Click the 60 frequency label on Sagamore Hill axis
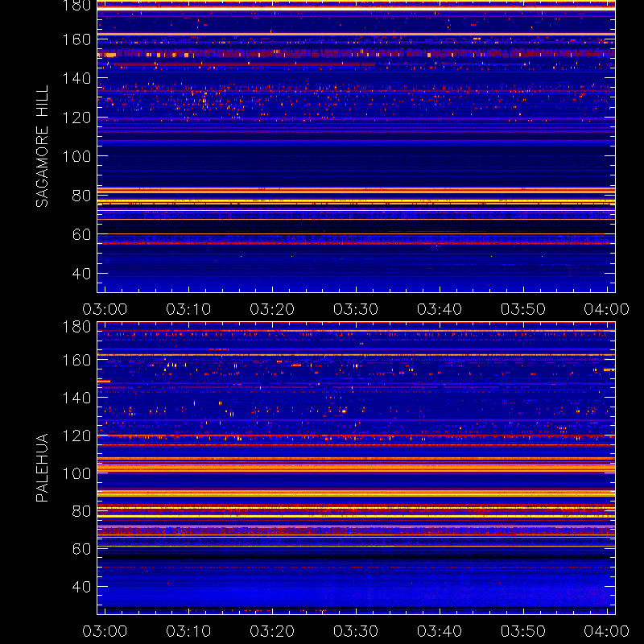 [x=81, y=234]
